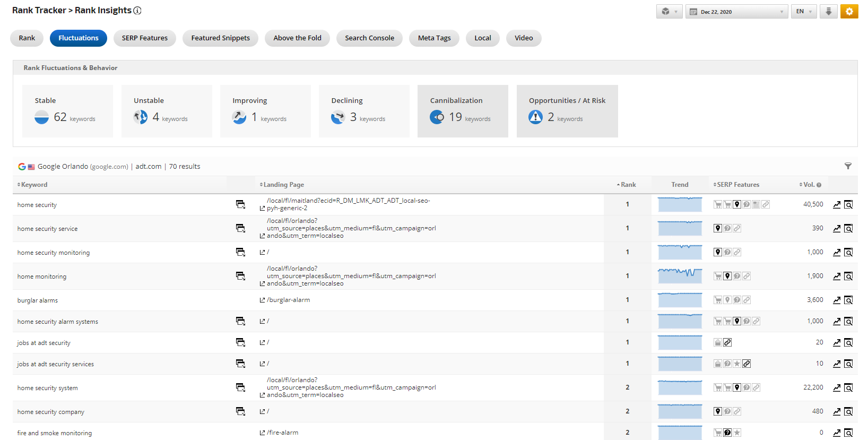Click the Rank Tracker breadcrumb link
The image size is (868, 440).
tap(39, 11)
